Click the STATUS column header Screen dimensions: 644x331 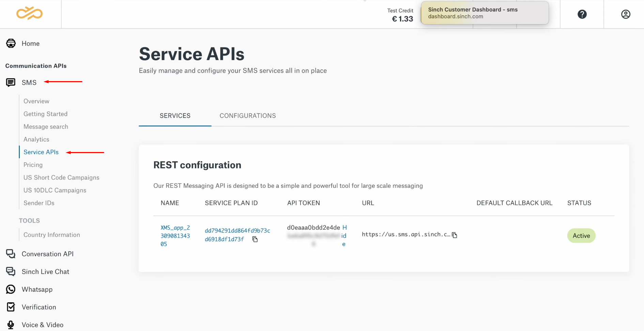(579, 203)
